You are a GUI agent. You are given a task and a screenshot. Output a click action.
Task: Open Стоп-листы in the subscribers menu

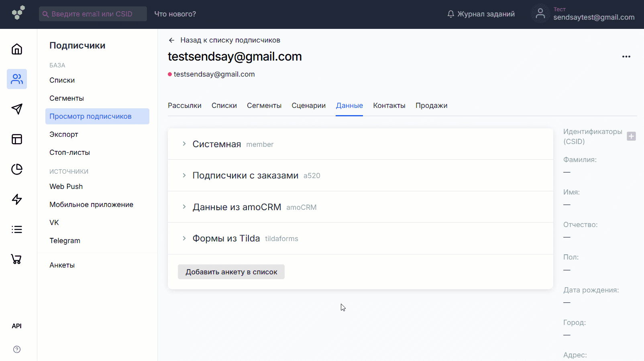[69, 152]
